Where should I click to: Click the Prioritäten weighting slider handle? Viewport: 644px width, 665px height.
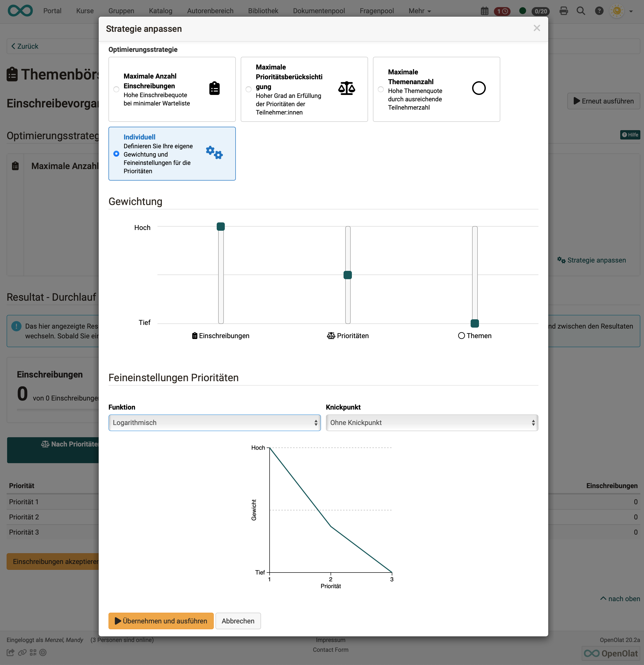tap(348, 275)
